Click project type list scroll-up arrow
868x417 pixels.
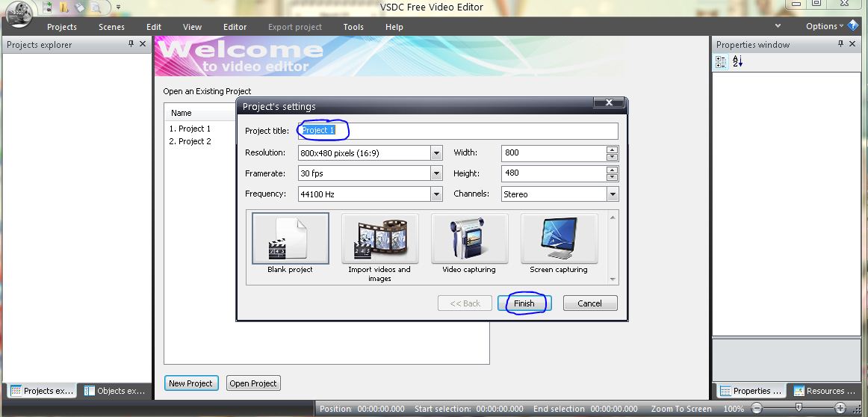(x=613, y=217)
